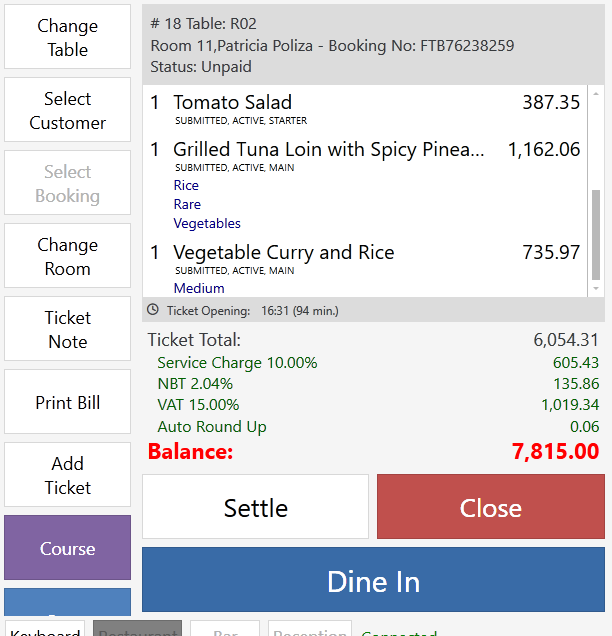
Task: Click the scroll down arrow in order list
Action: pyautogui.click(x=596, y=288)
